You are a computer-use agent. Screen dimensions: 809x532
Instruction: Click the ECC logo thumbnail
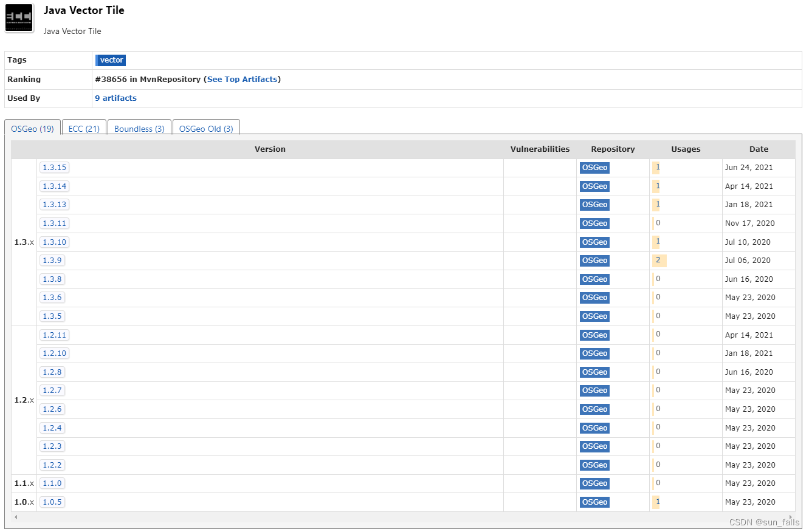click(19, 18)
